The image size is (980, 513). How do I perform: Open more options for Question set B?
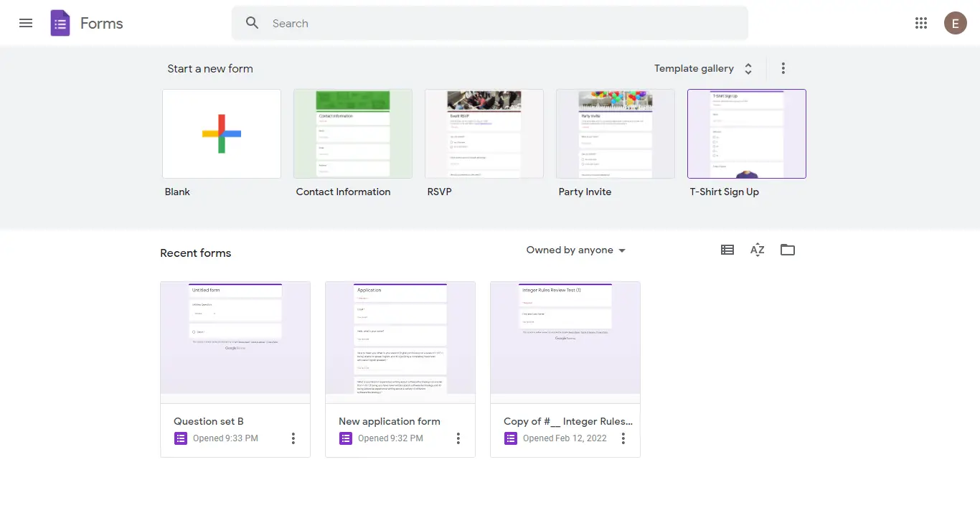click(293, 438)
